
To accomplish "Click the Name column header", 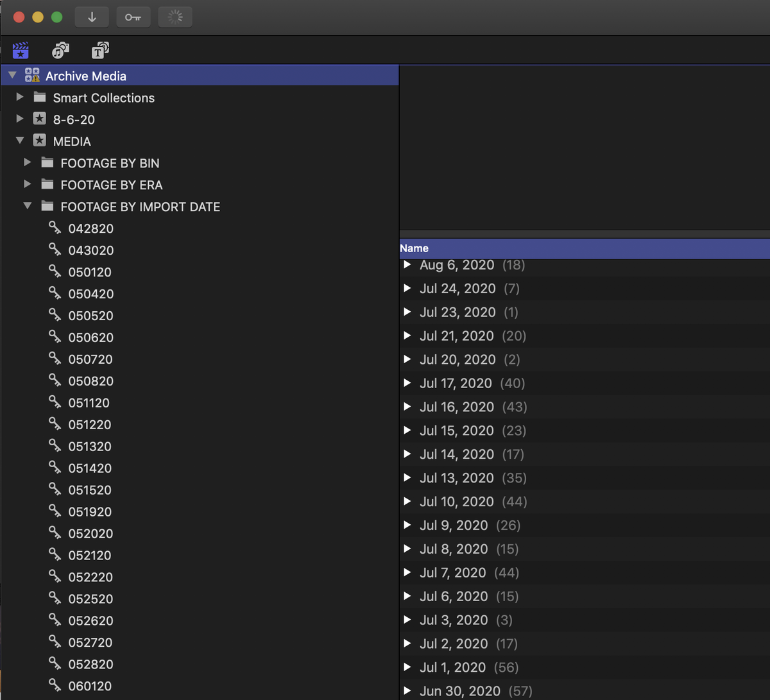I will [x=414, y=248].
